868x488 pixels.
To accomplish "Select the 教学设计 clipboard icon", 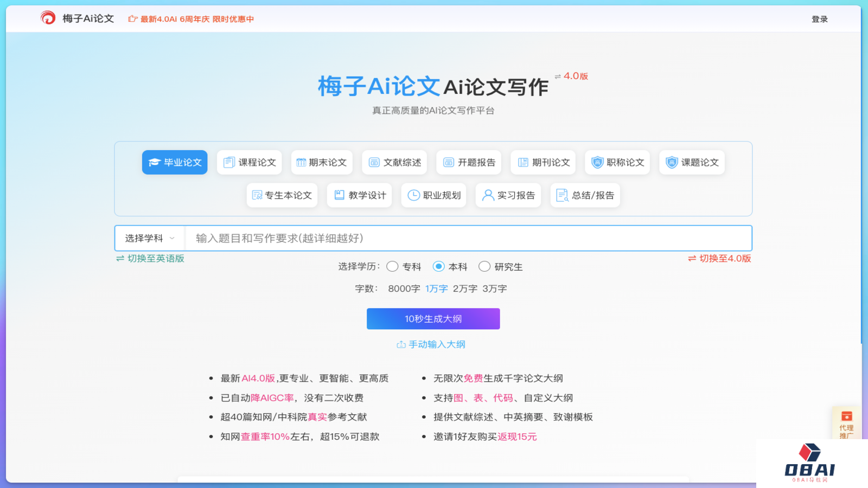I will [339, 195].
